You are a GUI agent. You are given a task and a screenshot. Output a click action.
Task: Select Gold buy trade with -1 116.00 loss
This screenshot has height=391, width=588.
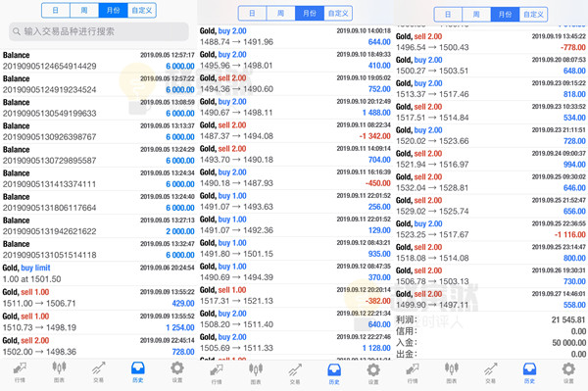491,229
